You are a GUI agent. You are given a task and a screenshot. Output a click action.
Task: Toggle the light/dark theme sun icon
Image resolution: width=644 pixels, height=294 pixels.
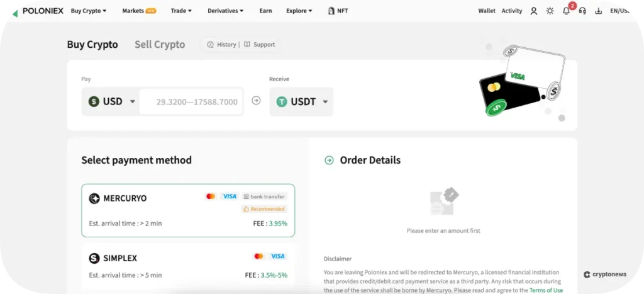coord(550,11)
